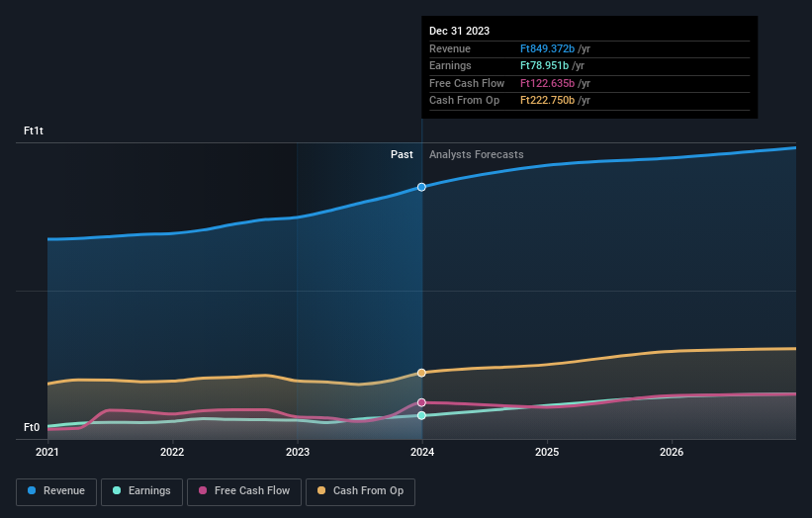Click the Ft849.372b revenue value
This screenshot has width=812, height=518.
coord(547,48)
